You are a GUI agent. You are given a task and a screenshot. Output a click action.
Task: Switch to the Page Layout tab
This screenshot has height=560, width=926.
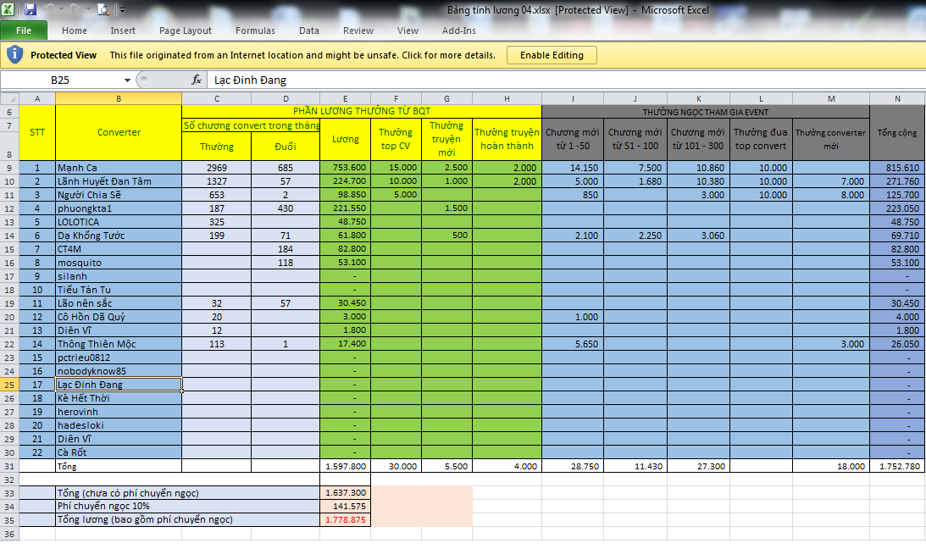tap(186, 30)
